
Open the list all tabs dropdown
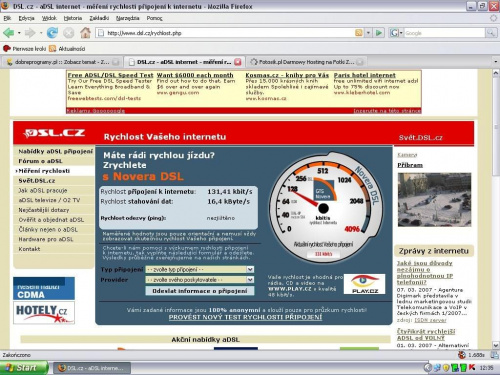(495, 62)
